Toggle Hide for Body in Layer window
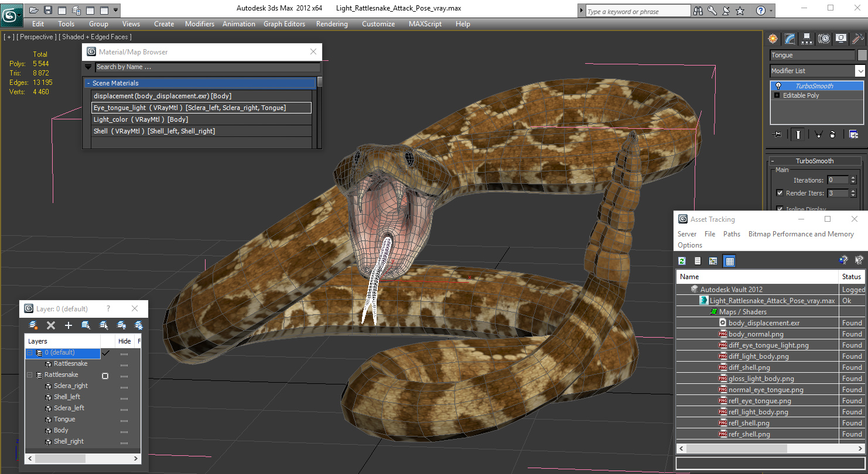 coord(124,431)
